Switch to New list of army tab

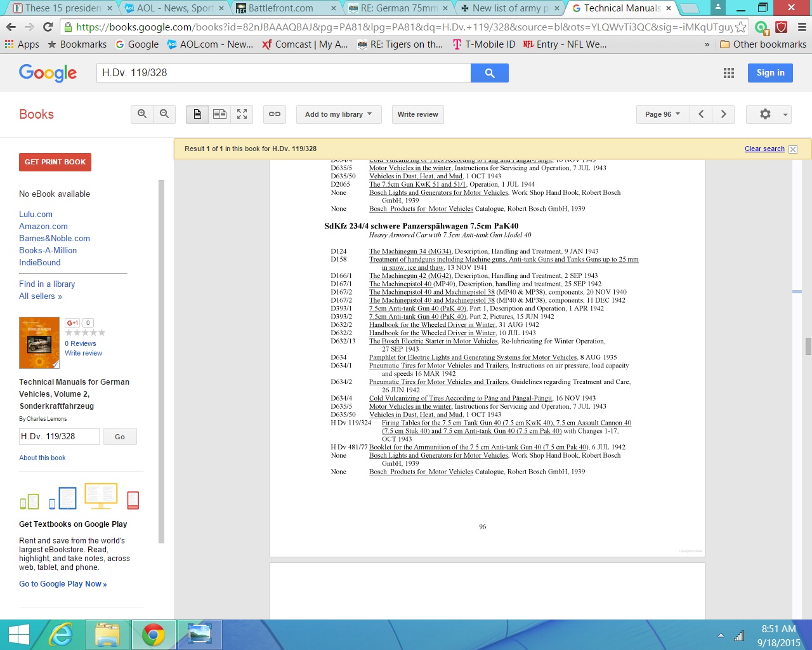tap(511, 8)
